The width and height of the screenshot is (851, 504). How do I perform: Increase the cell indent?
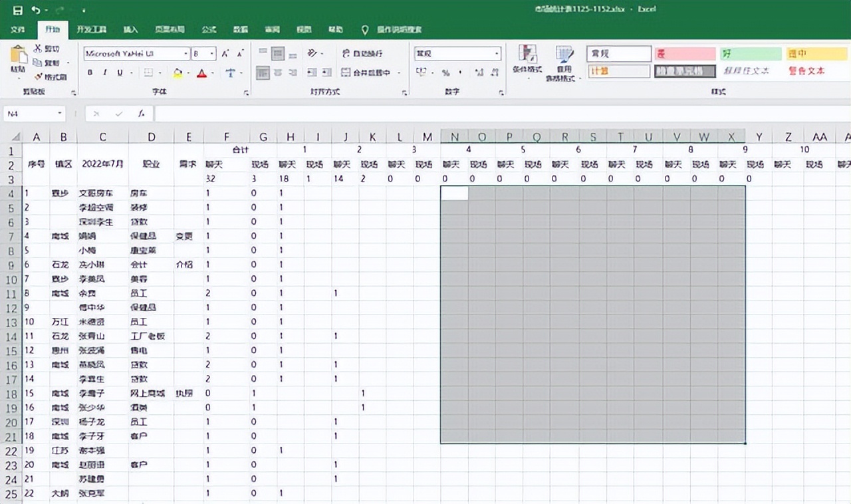click(x=326, y=72)
